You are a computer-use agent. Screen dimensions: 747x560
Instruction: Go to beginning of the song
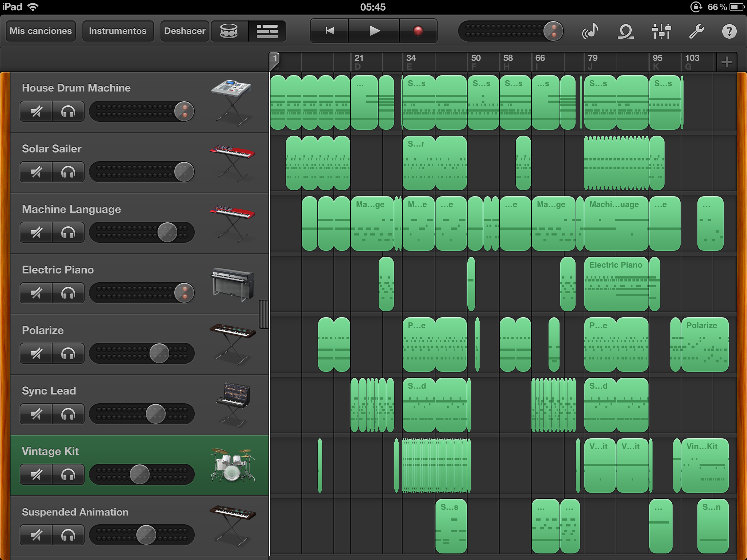click(x=329, y=31)
